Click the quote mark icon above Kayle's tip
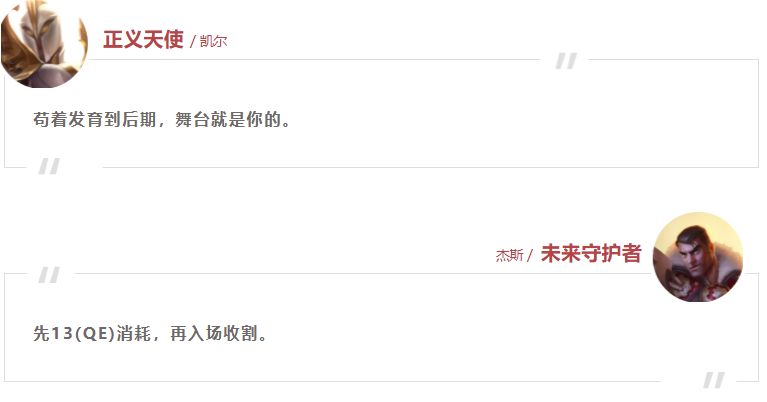Image resolution: width=767 pixels, height=402 pixels. (x=566, y=61)
